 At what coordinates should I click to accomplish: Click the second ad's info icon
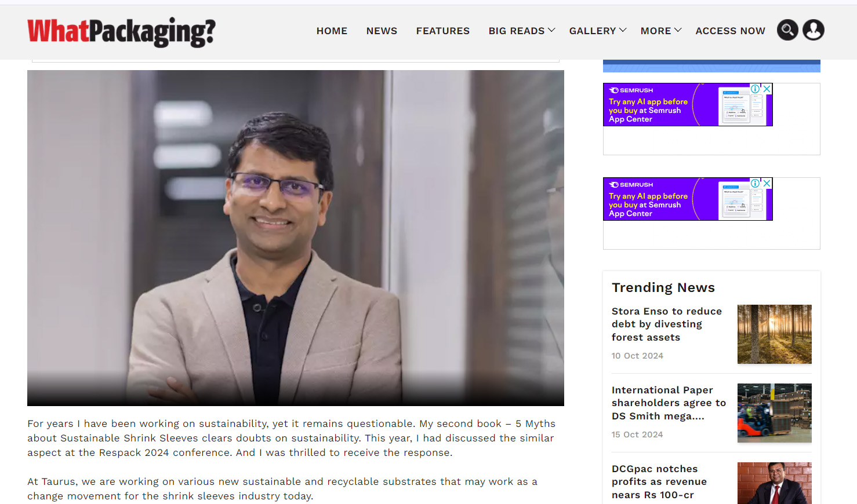[x=756, y=183]
